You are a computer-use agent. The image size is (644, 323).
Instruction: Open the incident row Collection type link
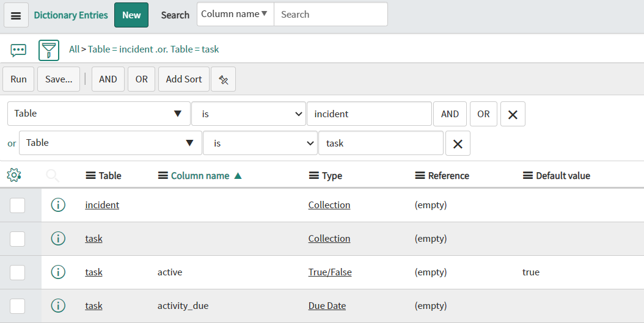point(329,205)
